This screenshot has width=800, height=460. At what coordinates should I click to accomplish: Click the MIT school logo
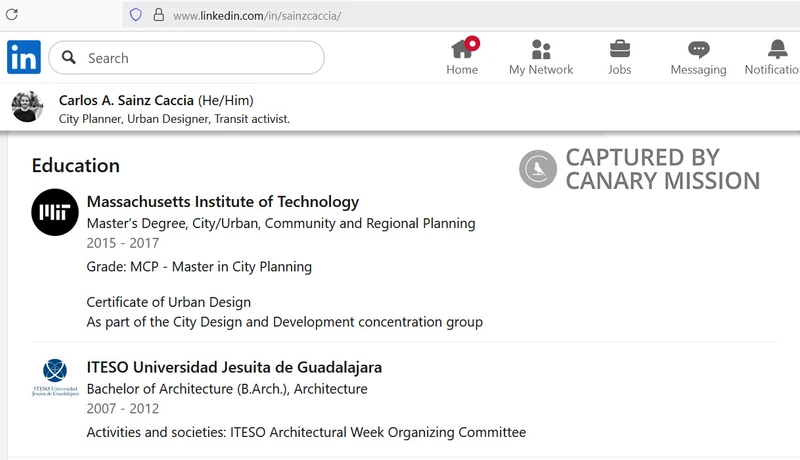coord(55,212)
